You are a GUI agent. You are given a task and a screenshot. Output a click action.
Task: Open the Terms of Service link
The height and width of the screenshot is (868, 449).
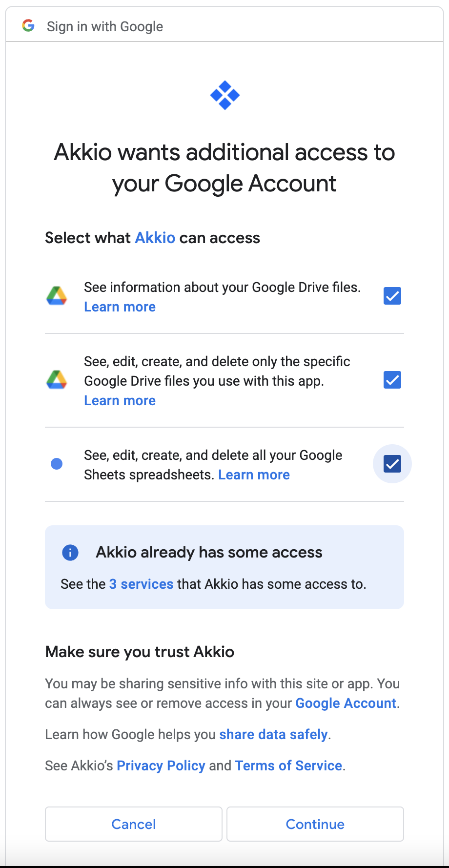288,766
